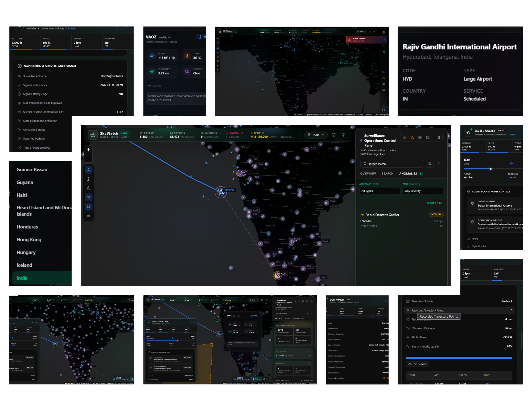532x411 pixels.
Task: Open the Rapid Descent Outlier anomaly entry
Action: coord(401,220)
